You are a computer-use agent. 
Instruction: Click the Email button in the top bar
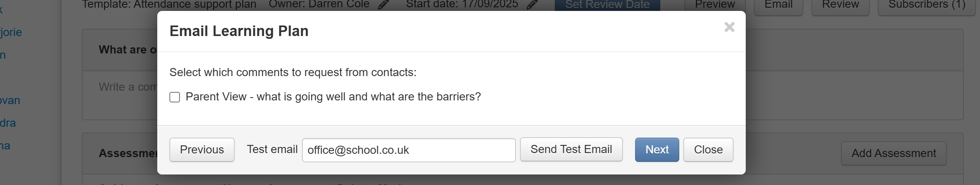click(x=778, y=6)
